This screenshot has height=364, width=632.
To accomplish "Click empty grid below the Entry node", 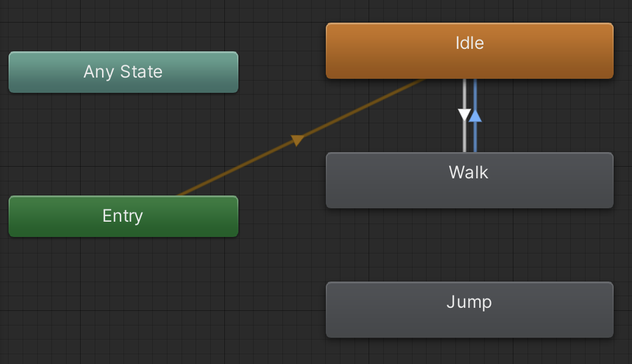I will [x=122, y=293].
